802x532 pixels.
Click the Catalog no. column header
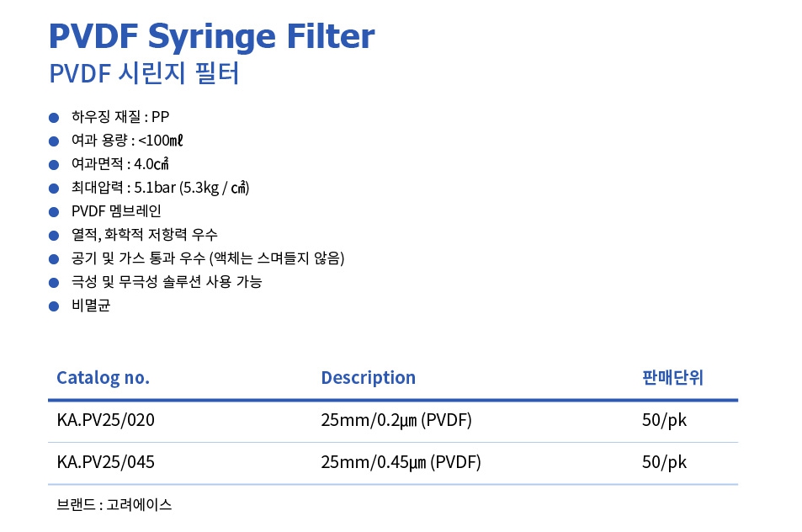[x=103, y=378]
